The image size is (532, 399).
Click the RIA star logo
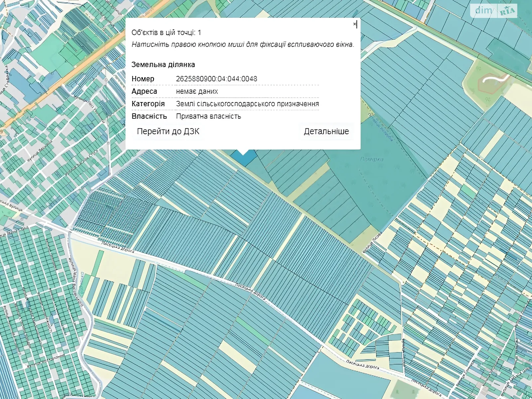(507, 11)
